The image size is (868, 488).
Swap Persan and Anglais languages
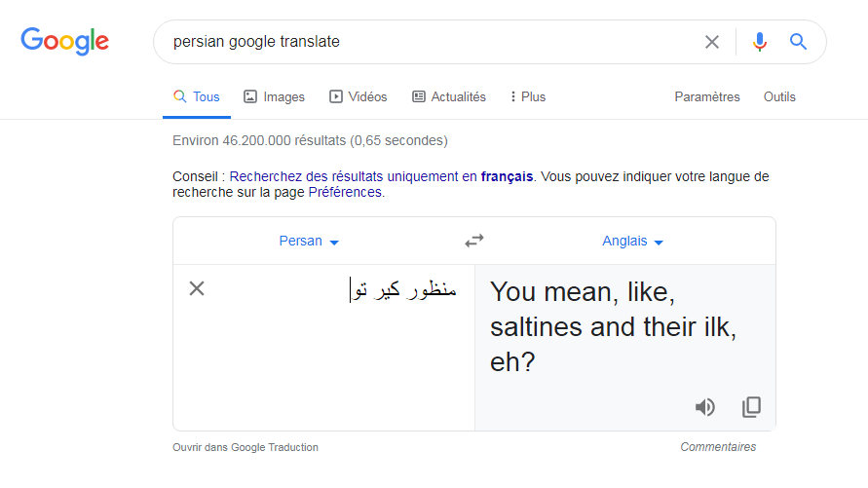tap(474, 241)
